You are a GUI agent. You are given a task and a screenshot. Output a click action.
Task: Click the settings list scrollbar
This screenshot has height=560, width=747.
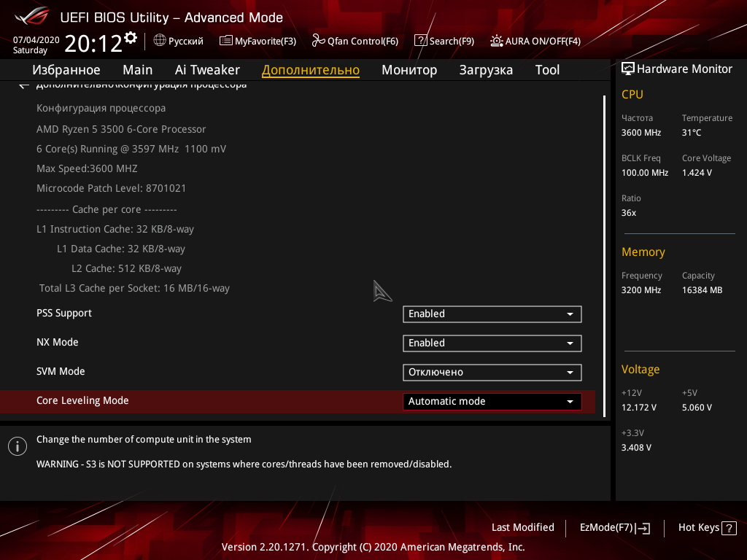(605, 256)
